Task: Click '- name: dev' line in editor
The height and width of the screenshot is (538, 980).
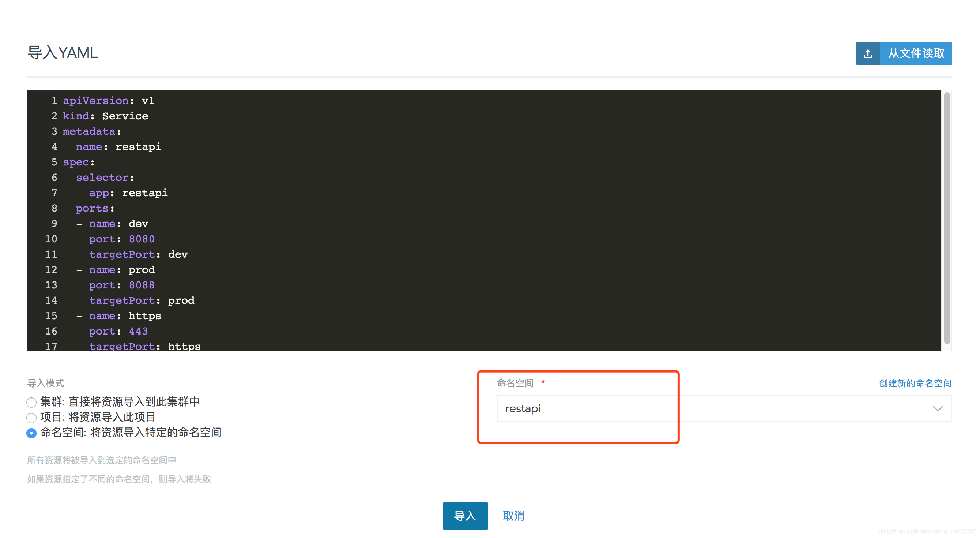Action: [x=112, y=224]
